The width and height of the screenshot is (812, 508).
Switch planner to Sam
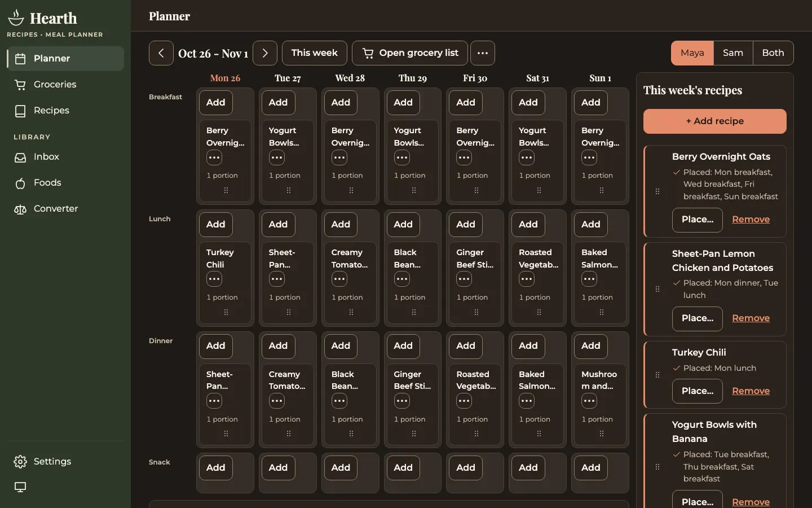pos(733,53)
